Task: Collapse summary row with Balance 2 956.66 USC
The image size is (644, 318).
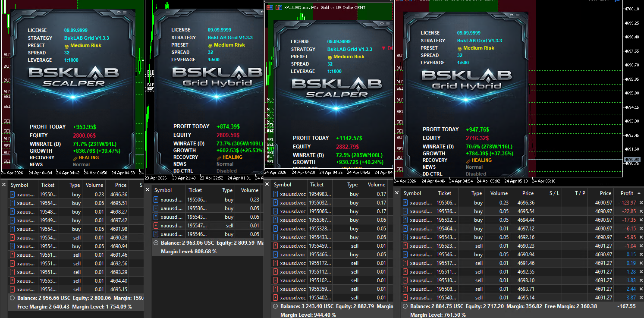Action: 12,298
